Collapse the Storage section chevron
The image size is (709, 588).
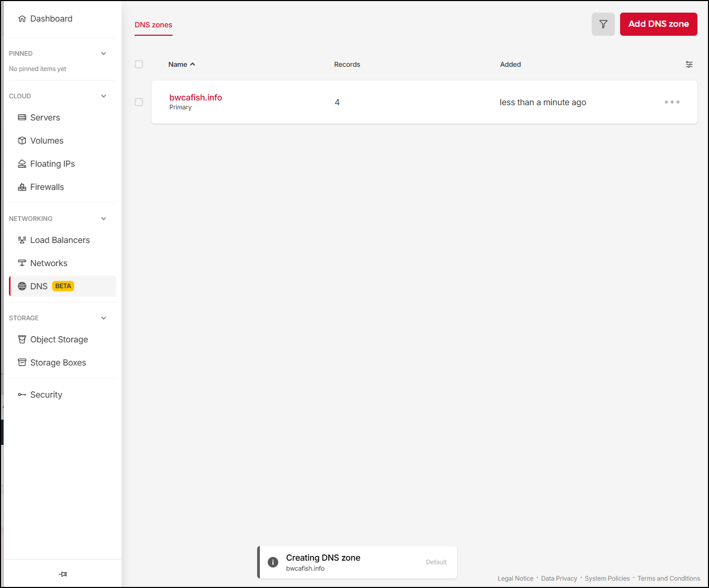(104, 318)
